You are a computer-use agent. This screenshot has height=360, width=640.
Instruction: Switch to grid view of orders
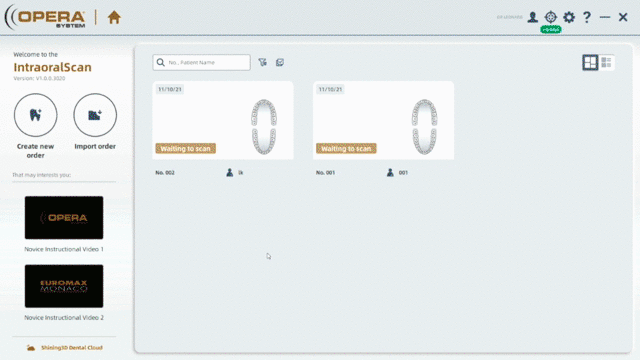coord(590,62)
